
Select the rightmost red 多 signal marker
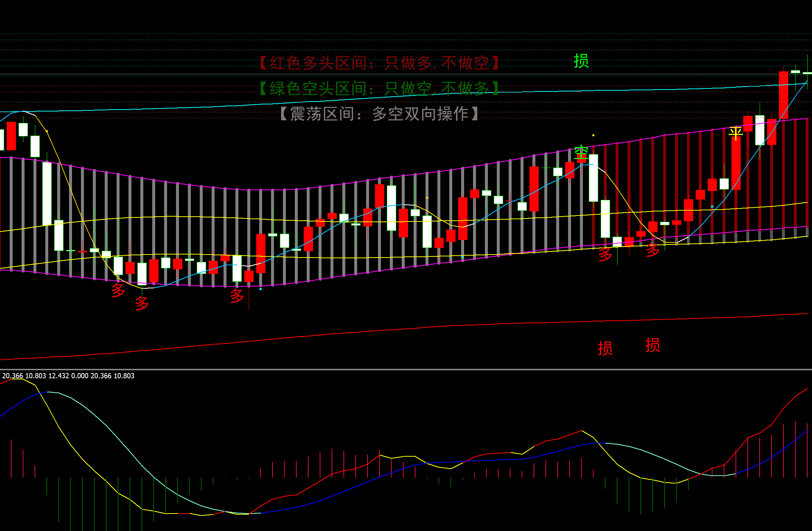pos(652,250)
